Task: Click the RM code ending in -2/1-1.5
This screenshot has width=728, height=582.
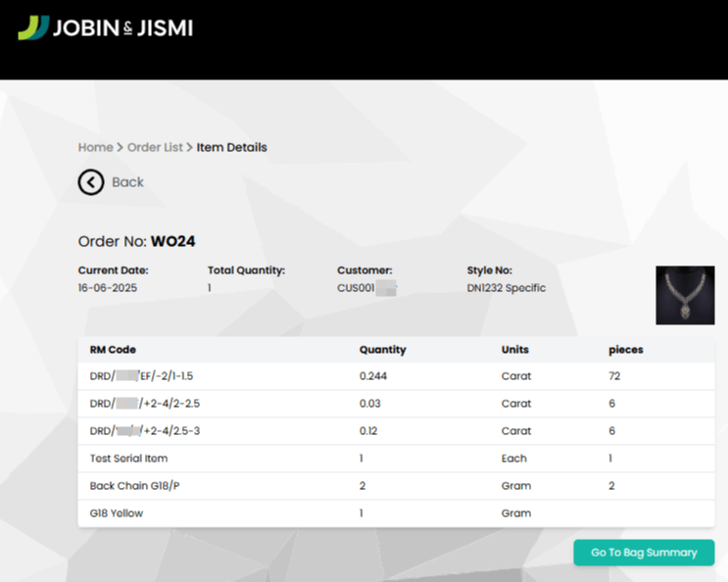Action: click(148, 376)
